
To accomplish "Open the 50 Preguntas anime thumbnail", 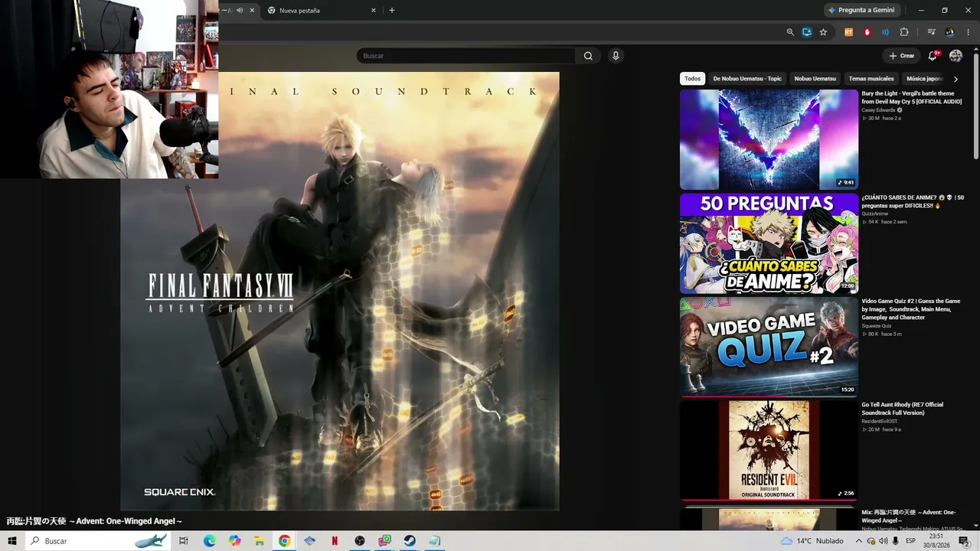I will (x=769, y=243).
